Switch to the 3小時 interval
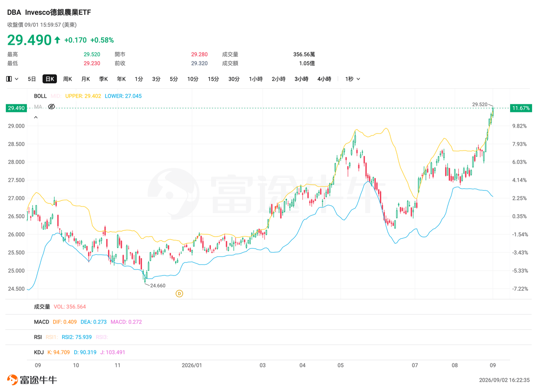 tap(301, 79)
